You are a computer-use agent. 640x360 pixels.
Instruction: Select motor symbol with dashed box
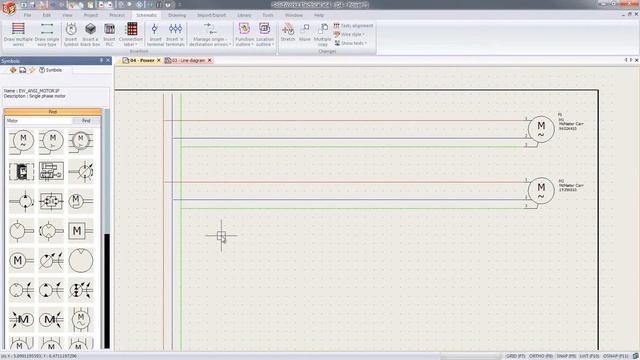22,171
